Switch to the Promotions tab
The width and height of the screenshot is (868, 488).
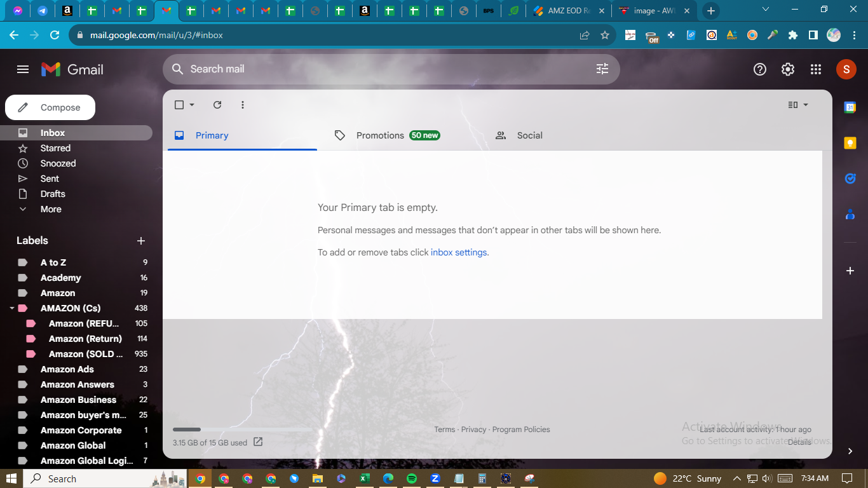click(403, 135)
